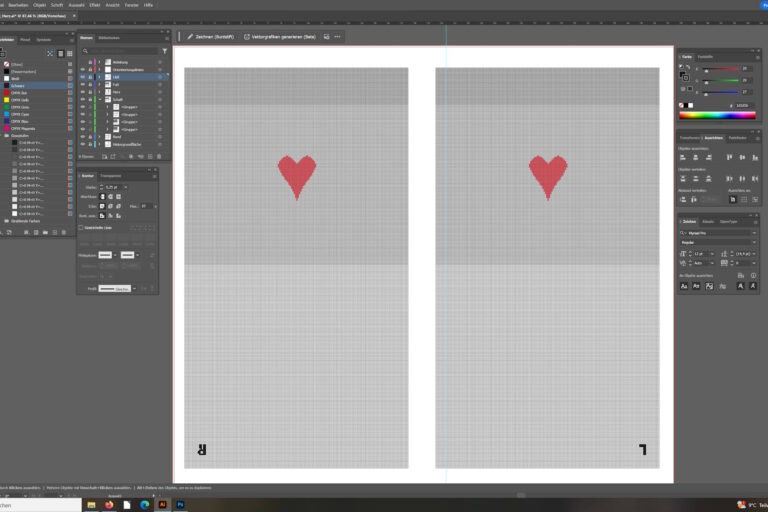
Task: Click the color spectrum bar in Farbe panel
Action: (x=717, y=116)
